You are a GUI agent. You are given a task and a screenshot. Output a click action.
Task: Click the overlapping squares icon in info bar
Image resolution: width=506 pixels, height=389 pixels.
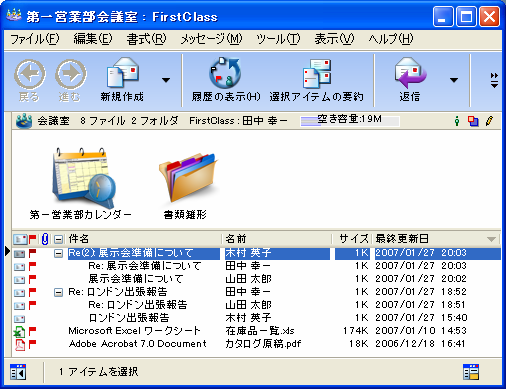[x=473, y=121]
